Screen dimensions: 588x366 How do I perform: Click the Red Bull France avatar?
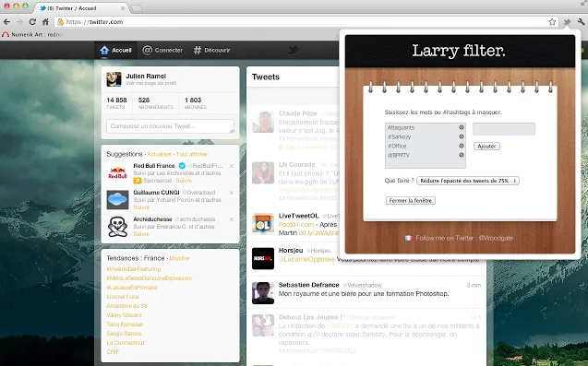tap(117, 173)
